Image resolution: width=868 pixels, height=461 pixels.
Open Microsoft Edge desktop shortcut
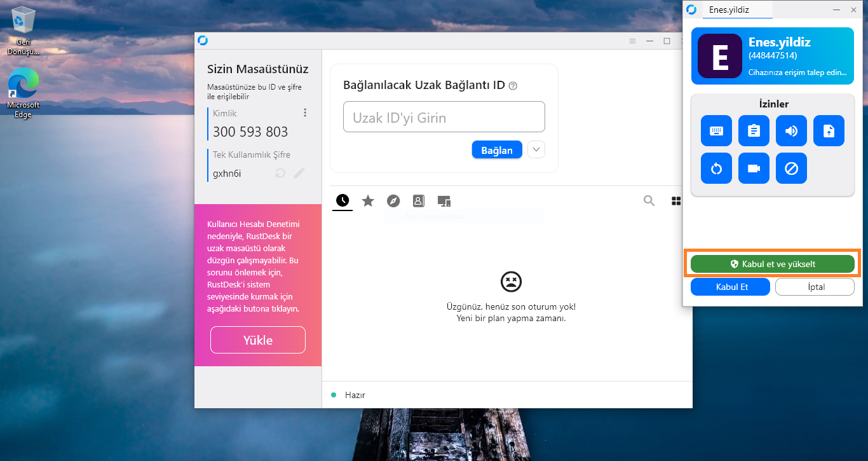(24, 93)
